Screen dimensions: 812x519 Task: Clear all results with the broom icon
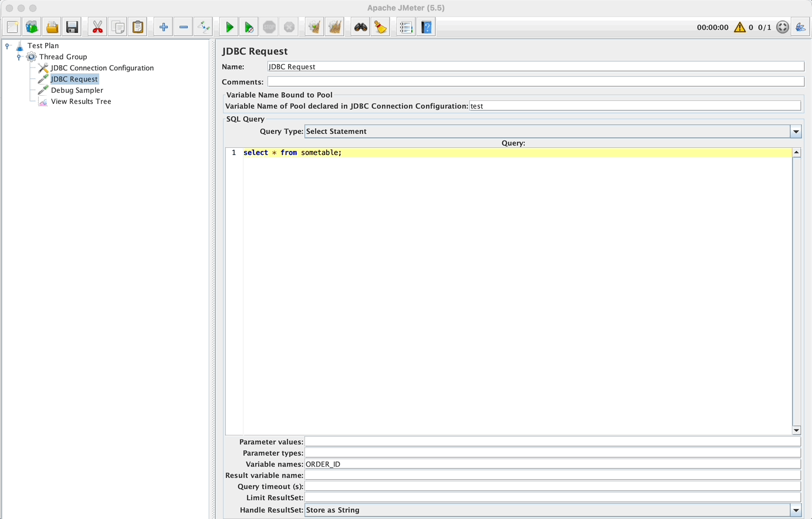pyautogui.click(x=380, y=26)
